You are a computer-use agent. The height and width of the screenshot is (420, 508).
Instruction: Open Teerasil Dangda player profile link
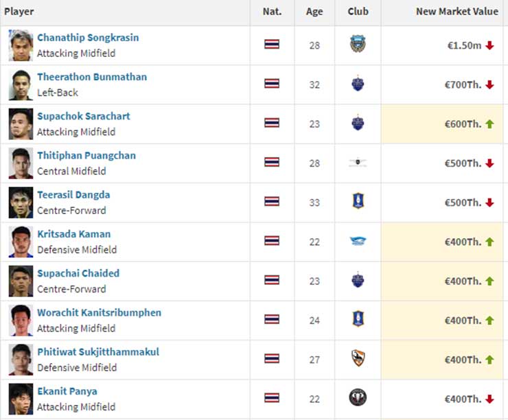(x=73, y=195)
